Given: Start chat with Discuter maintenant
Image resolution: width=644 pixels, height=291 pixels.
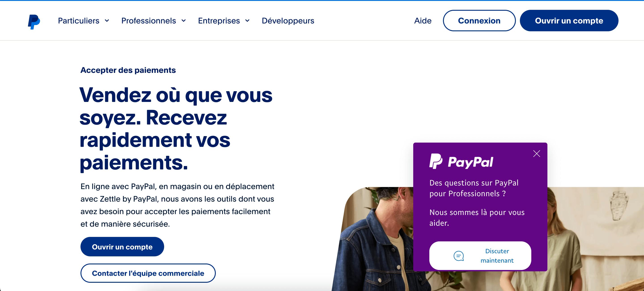Looking at the screenshot, I should point(480,255).
